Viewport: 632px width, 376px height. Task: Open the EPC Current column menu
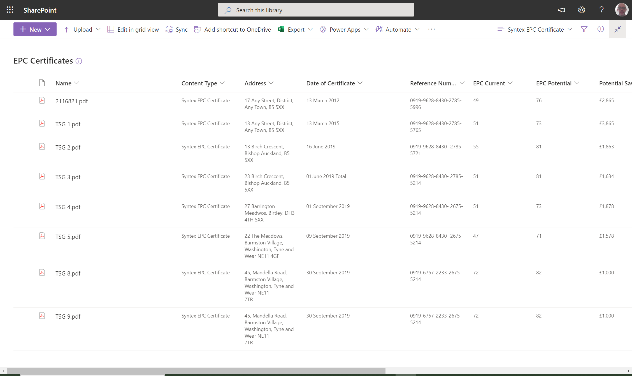click(493, 83)
